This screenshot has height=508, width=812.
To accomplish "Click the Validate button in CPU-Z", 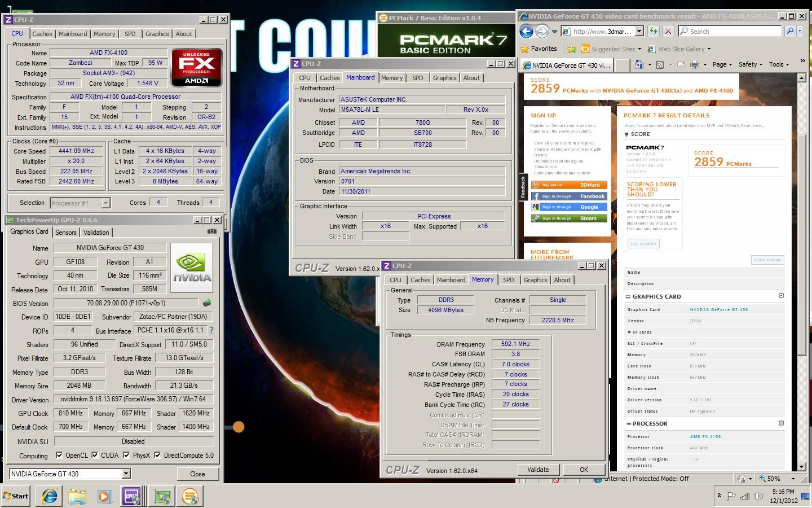I will (x=538, y=470).
